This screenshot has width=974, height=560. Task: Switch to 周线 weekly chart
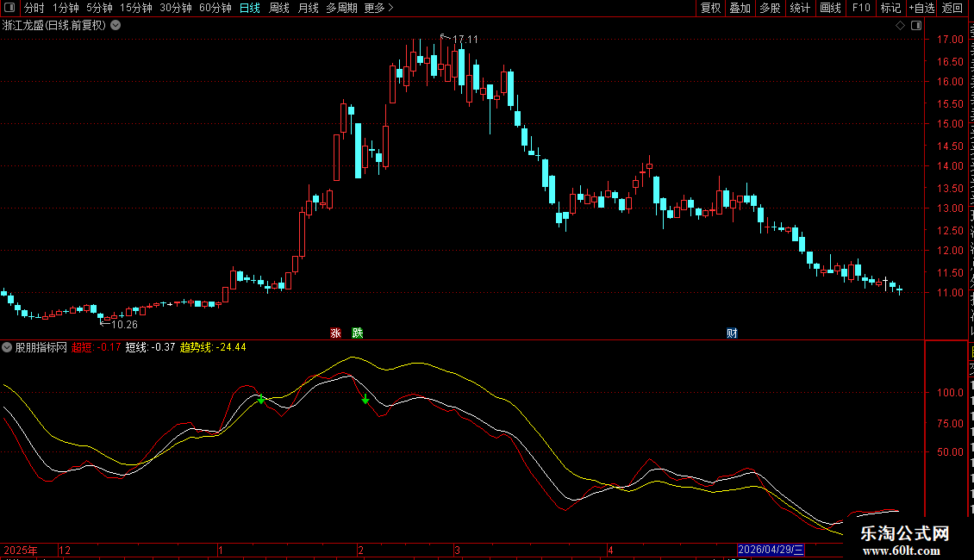[x=279, y=8]
